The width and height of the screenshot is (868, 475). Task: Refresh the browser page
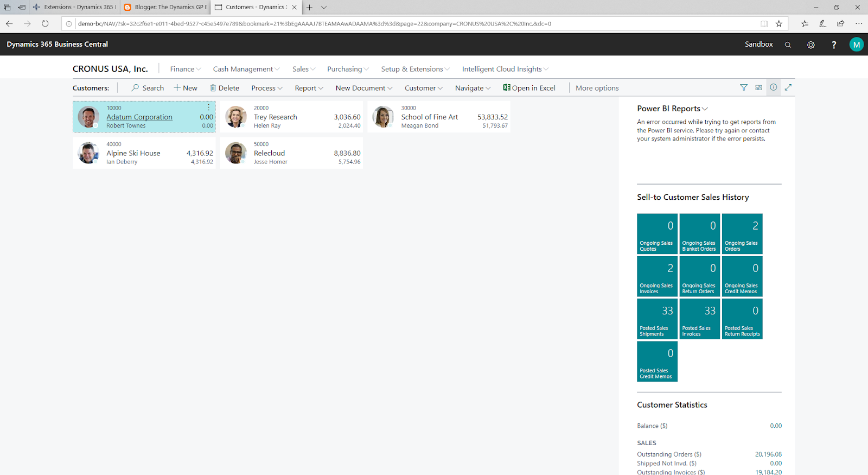[45, 23]
